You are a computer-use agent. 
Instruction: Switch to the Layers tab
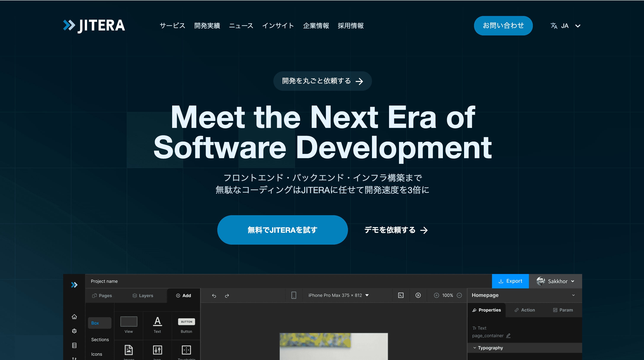tap(143, 296)
